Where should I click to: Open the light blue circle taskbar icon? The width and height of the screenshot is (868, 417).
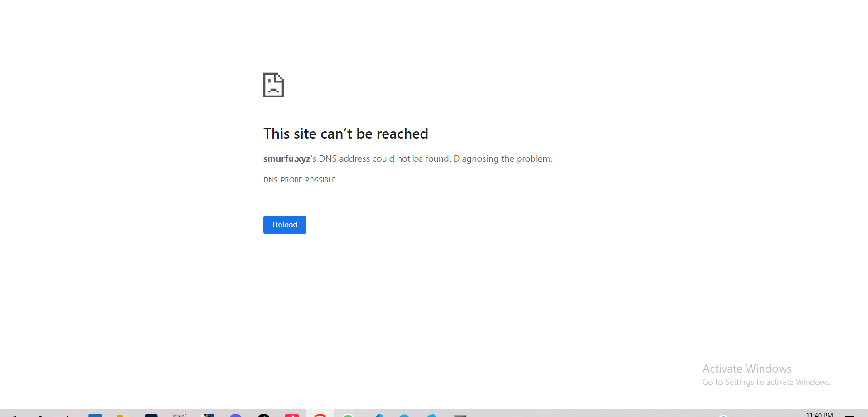pyautogui.click(x=404, y=415)
